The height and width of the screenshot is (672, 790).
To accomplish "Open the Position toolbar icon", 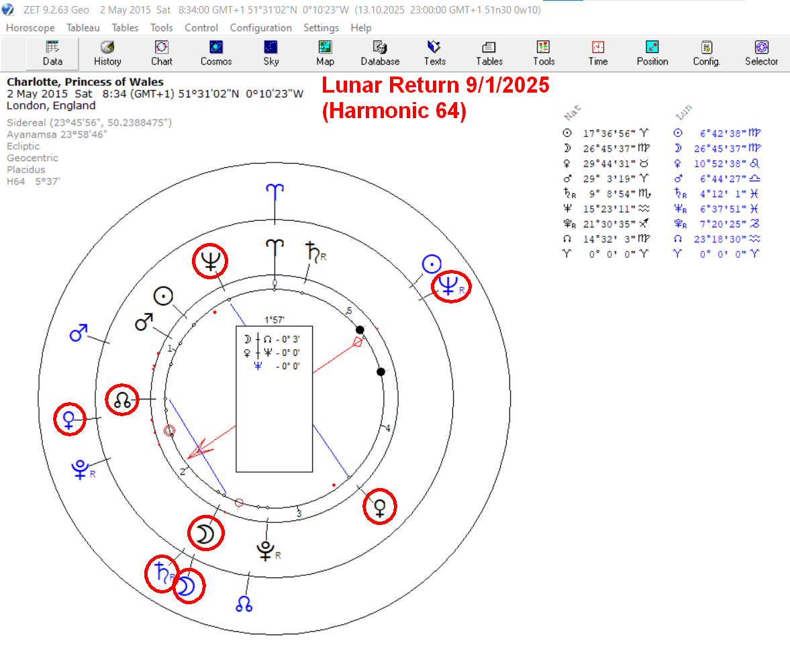I will (x=652, y=54).
